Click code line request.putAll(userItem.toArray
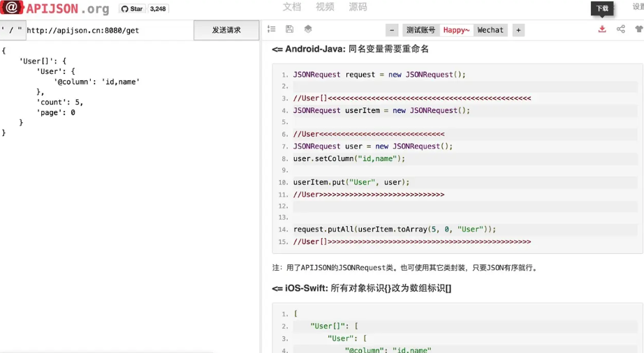 pyautogui.click(x=394, y=230)
